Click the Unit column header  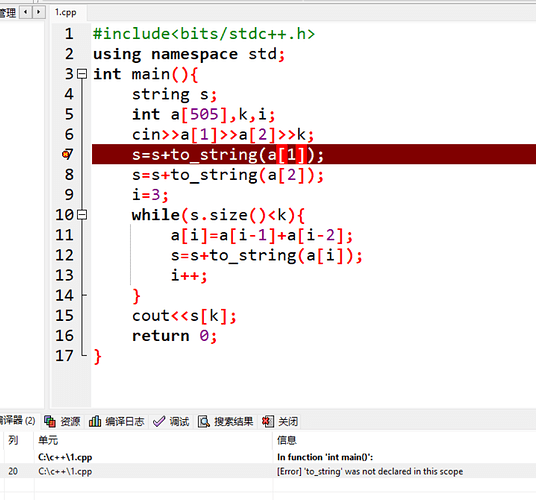coord(48,440)
